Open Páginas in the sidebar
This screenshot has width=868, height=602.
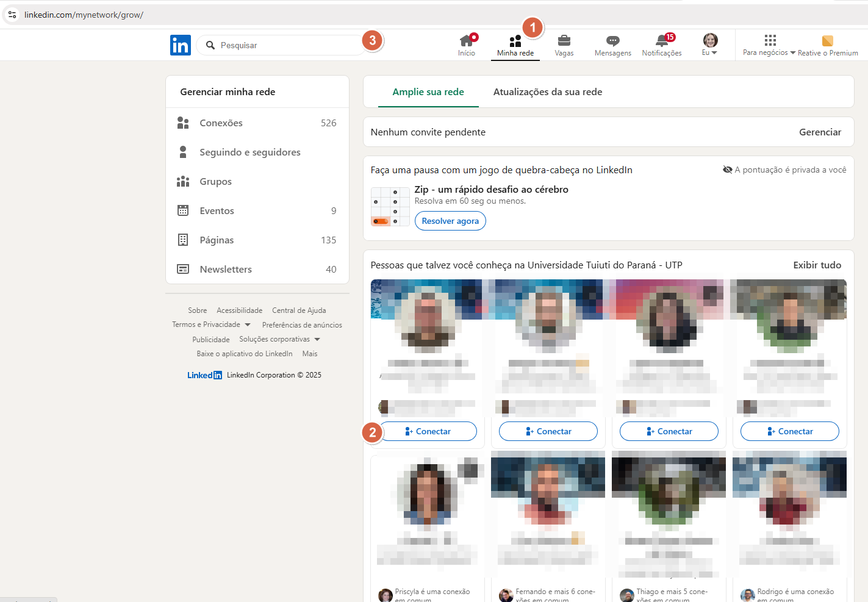pyautogui.click(x=257, y=240)
